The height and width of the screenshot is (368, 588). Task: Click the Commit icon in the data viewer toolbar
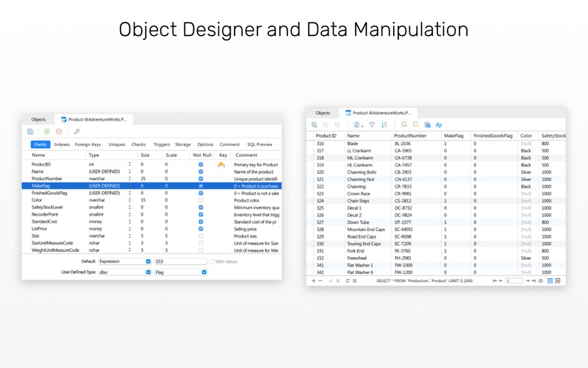[326, 124]
